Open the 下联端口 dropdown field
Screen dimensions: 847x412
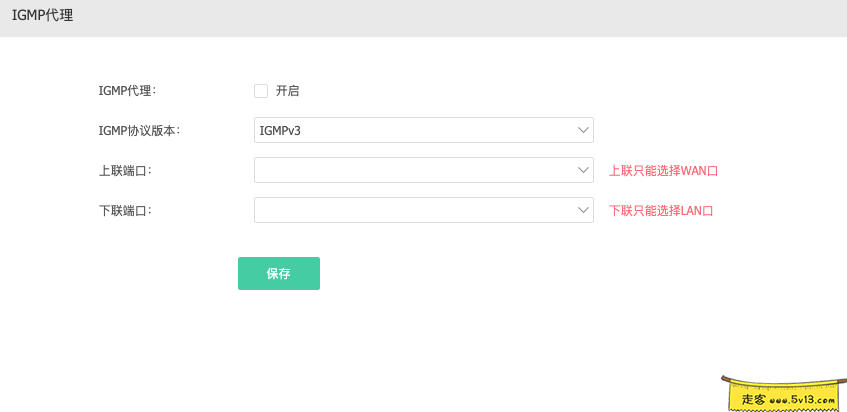click(x=423, y=210)
